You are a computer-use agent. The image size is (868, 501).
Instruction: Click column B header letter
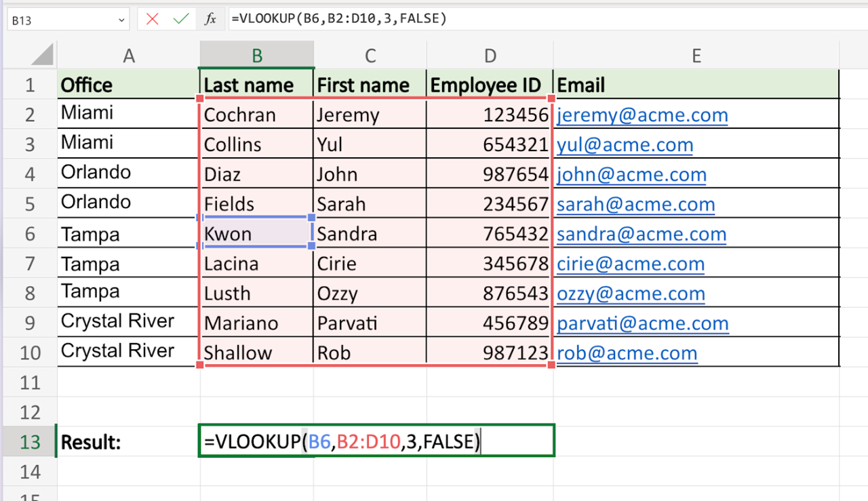tap(256, 55)
